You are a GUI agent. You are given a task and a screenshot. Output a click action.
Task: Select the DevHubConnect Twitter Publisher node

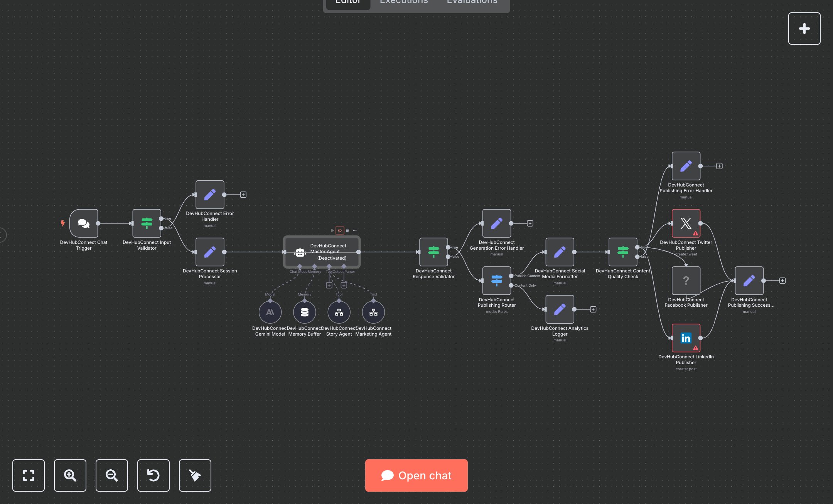pos(686,223)
